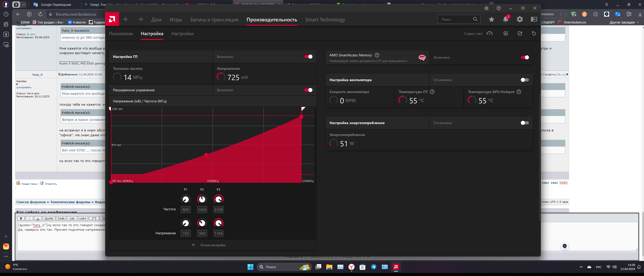644x276 pixels.
Task: Click the export profile share icon
Action: 520,33
